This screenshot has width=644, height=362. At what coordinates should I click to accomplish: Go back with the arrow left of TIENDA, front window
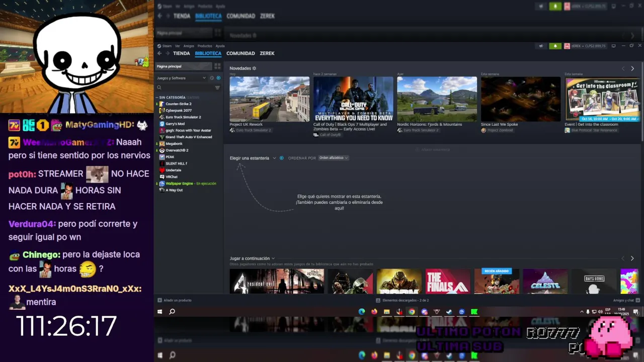159,53
